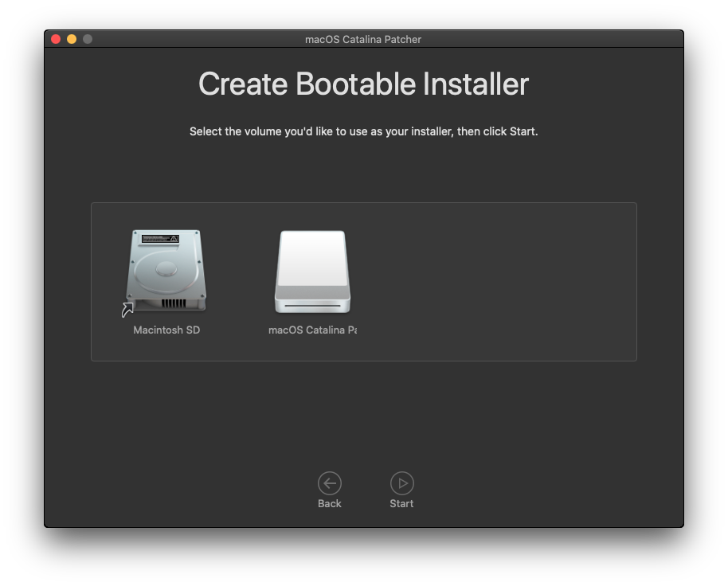Image resolution: width=728 pixels, height=586 pixels.
Task: Click the Start play circle icon
Action: (402, 483)
